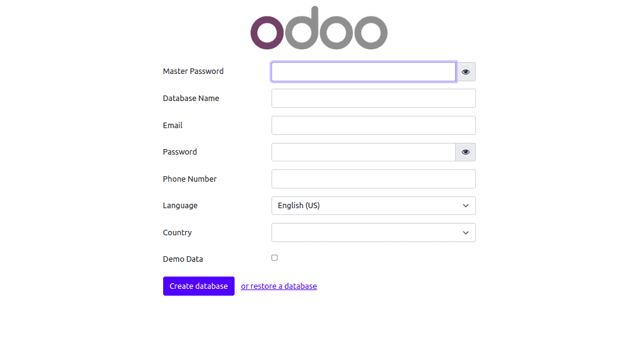Show Master Password with eye icon
Image resolution: width=644 pixels, height=340 pixels.
pyautogui.click(x=465, y=72)
